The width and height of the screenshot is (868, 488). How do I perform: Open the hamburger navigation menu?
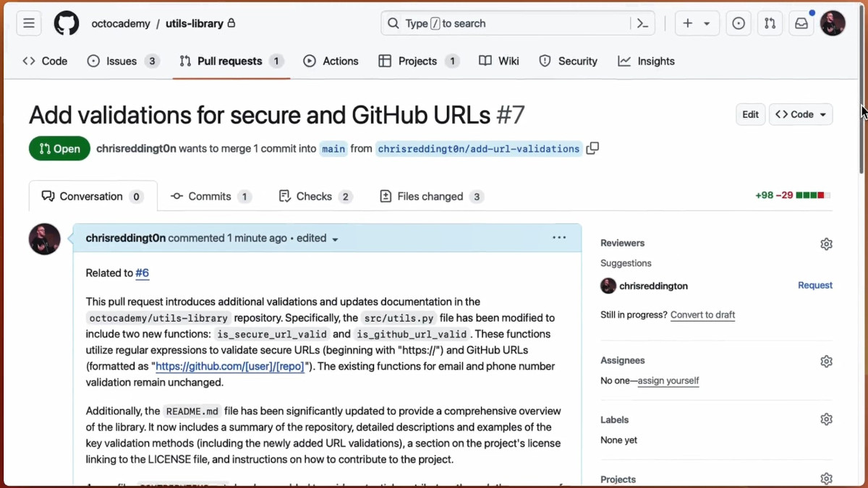[29, 23]
